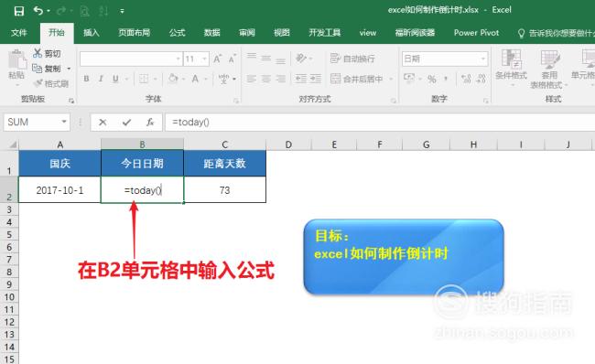Select cell C2 showing 73

(224, 190)
